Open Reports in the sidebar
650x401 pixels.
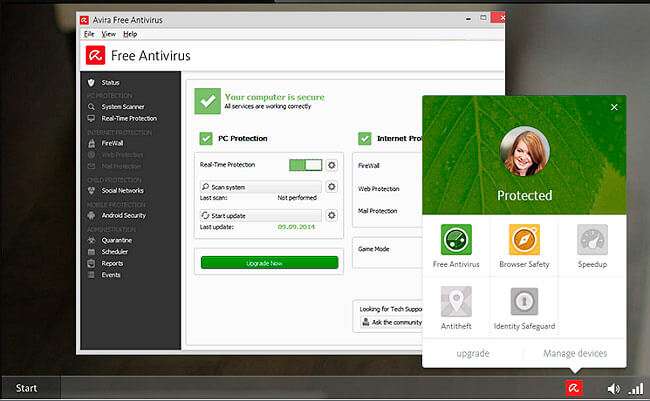(x=112, y=263)
